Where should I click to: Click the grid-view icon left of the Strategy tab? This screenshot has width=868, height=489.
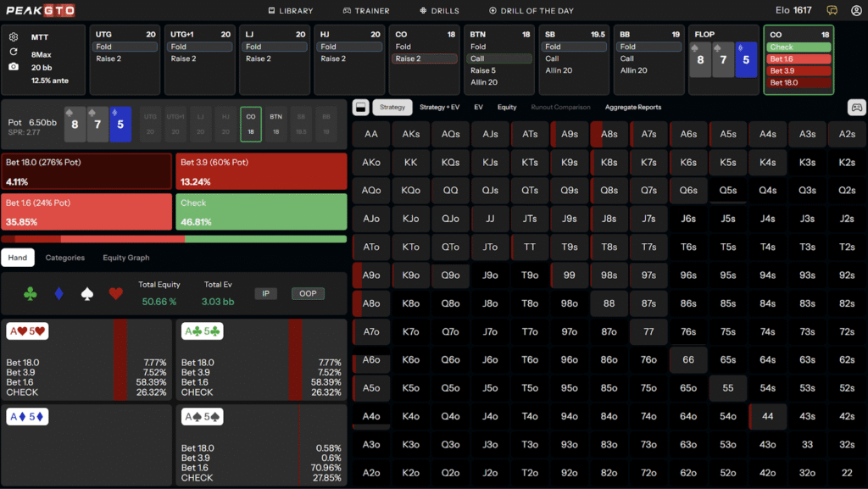point(360,107)
